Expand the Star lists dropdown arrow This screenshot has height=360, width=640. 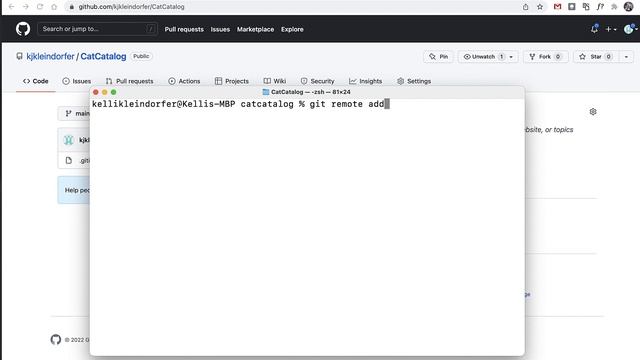[x=627, y=57]
